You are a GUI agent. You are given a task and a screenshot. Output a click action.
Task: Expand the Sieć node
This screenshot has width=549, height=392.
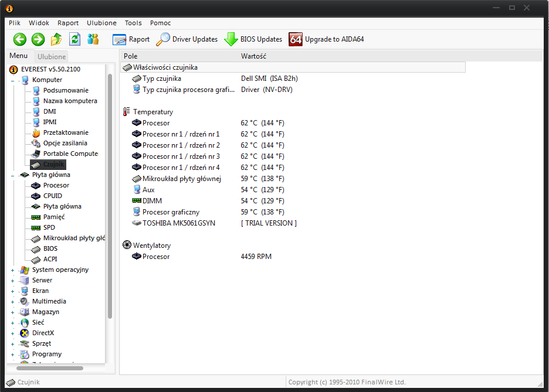pos(12,323)
